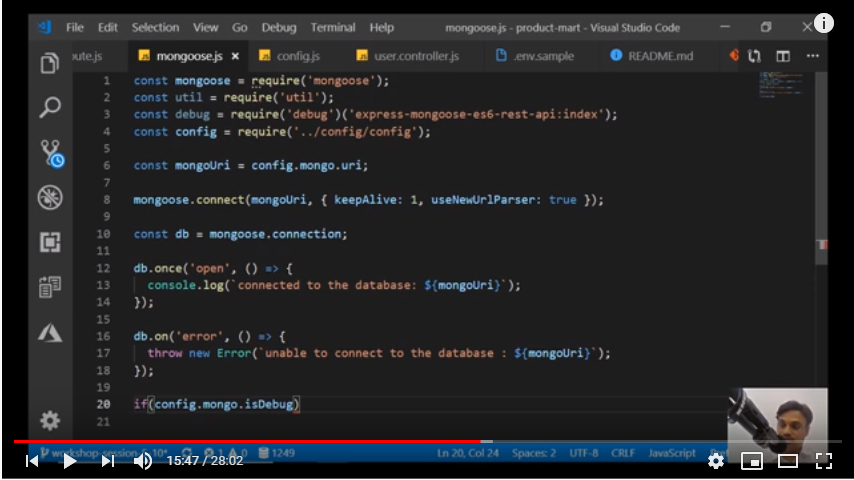Click the red video progress bar

click(x=250, y=441)
